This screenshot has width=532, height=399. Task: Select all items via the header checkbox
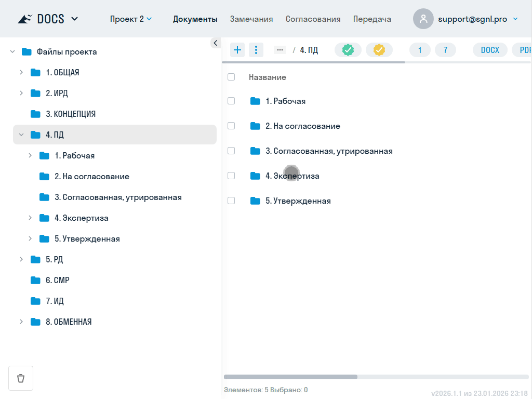[231, 76]
